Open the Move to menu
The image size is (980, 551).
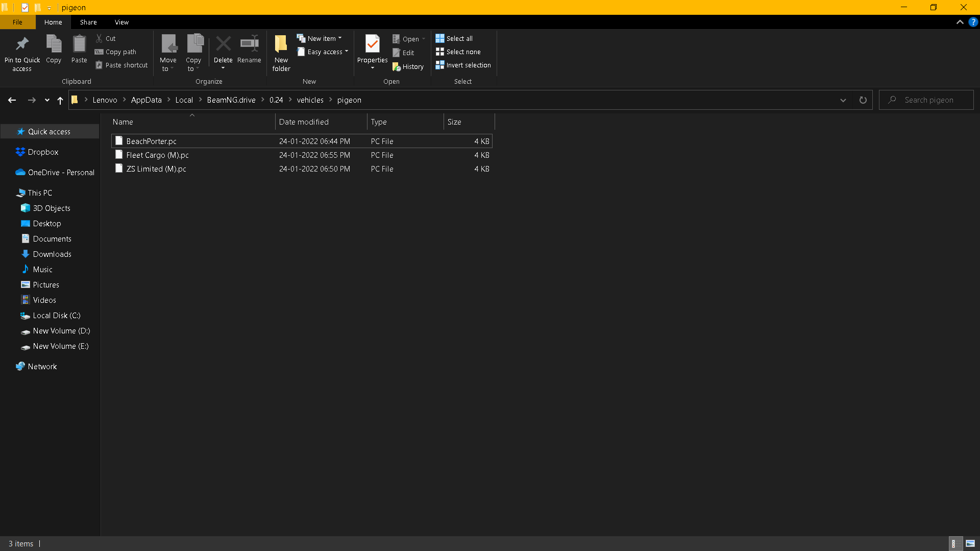[x=168, y=53]
